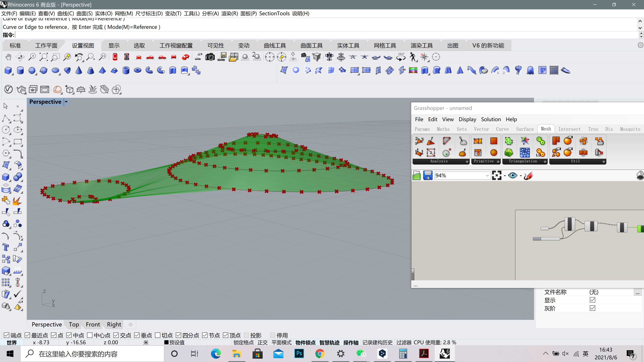Toggle 锁定格点 in status bar
This screenshot has height=362, width=644.
(244, 343)
